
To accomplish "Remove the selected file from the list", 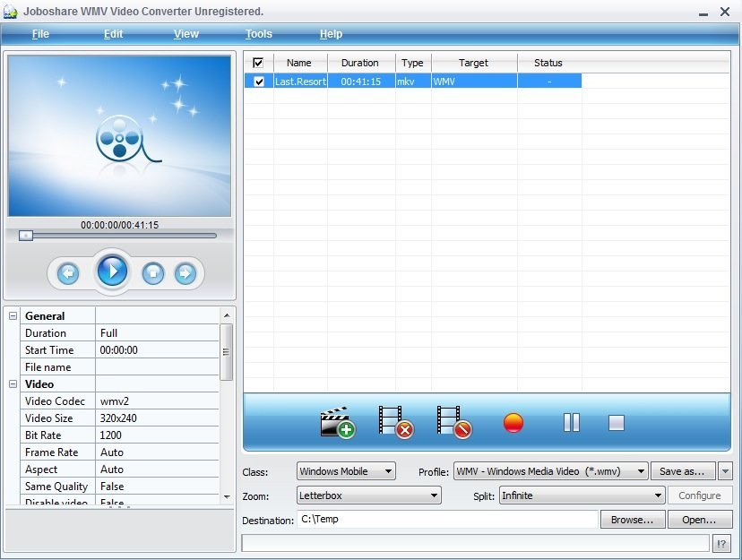I will pos(394,421).
